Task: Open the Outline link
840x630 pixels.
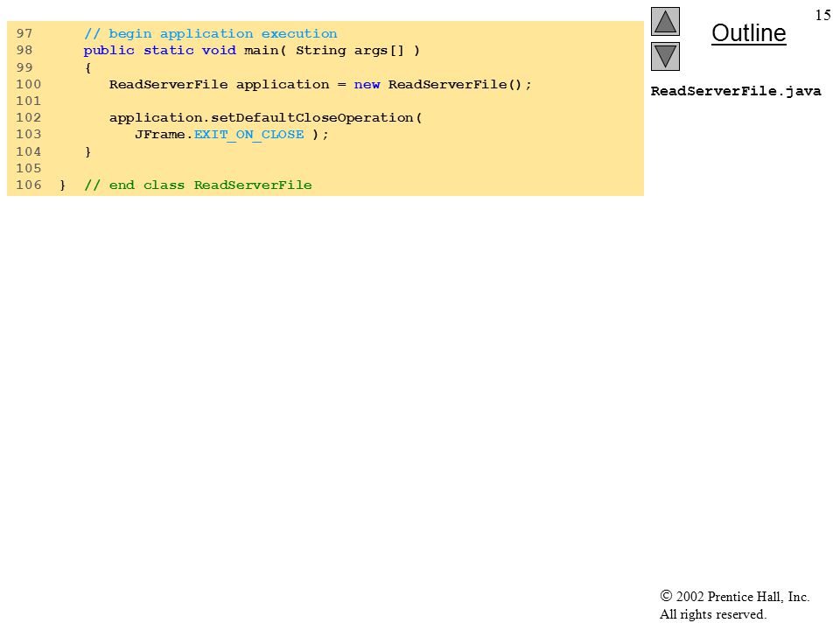Action: click(748, 33)
